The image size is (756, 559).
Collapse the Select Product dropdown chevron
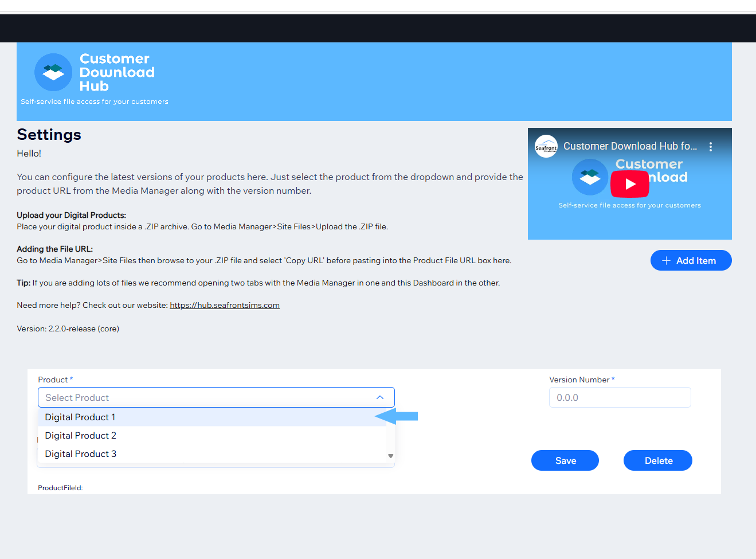point(380,397)
